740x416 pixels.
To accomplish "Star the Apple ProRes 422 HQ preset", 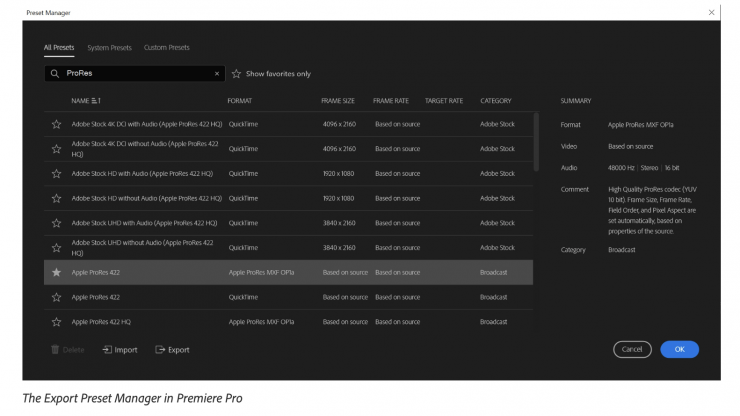I will tap(56, 322).
